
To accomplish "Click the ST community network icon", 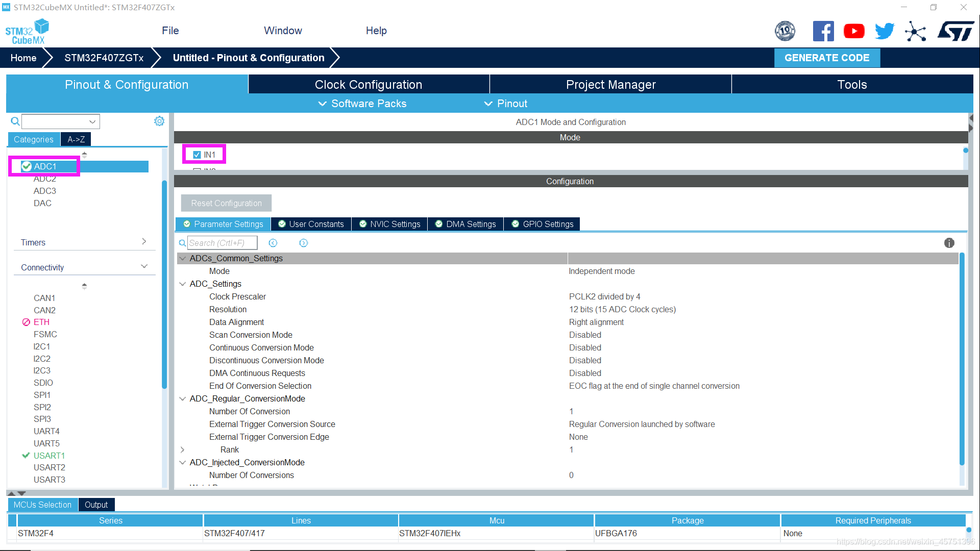I will point(915,32).
